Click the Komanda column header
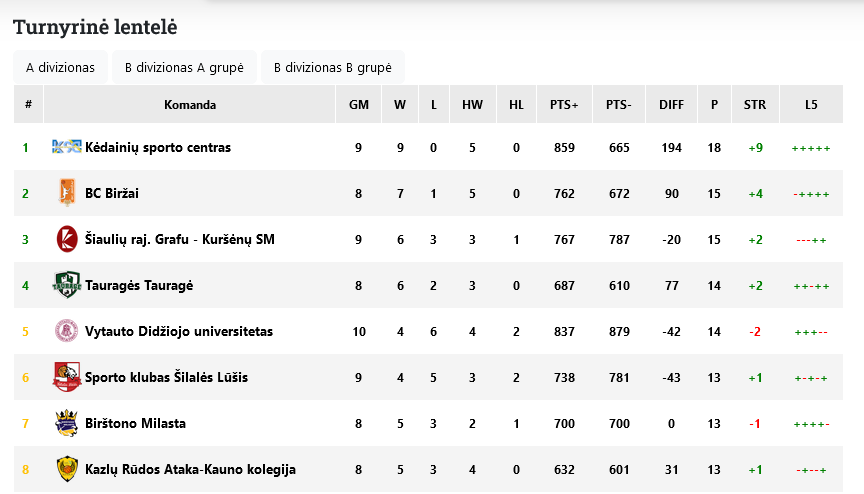Viewport: 864px width, 494px height. [x=190, y=105]
